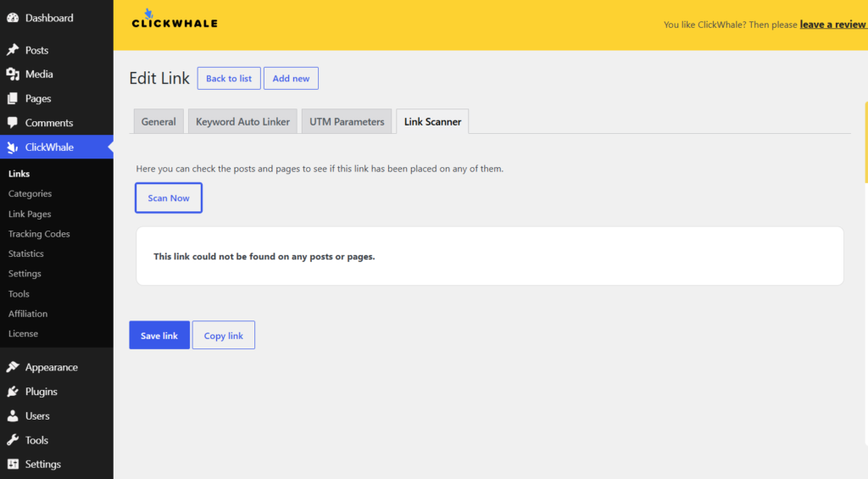This screenshot has height=479, width=868.
Task: Click the 'This link could not be found' message
Action: 264,256
